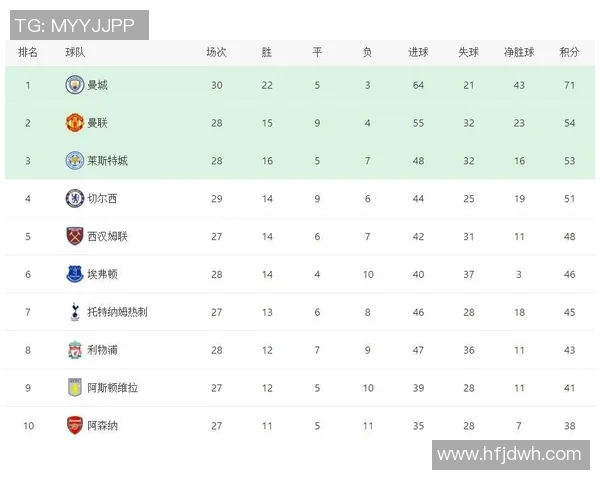Click the www.hfjdwh.com watermark link
The image size is (600, 480).
pyautogui.click(x=509, y=454)
